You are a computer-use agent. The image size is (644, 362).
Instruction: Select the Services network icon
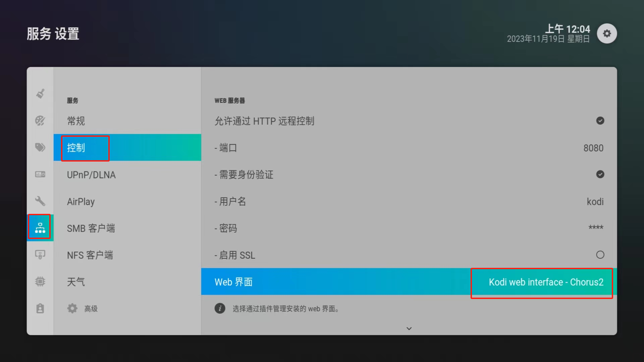pyautogui.click(x=40, y=228)
